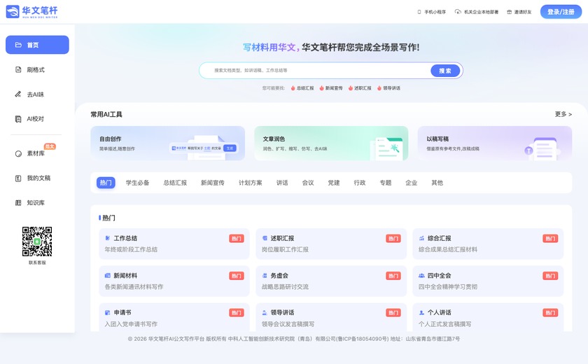Click the 我的文稿 icon in sidebar
The height and width of the screenshot is (364, 588).
coord(18,178)
